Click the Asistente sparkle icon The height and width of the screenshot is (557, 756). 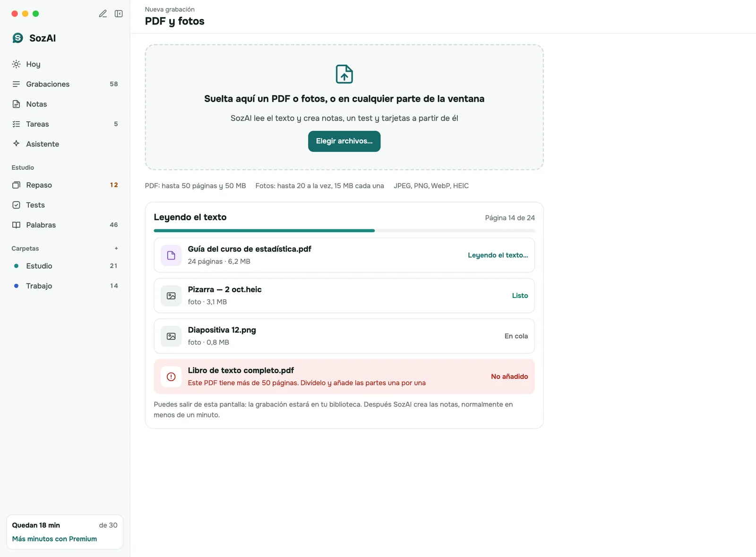(16, 144)
